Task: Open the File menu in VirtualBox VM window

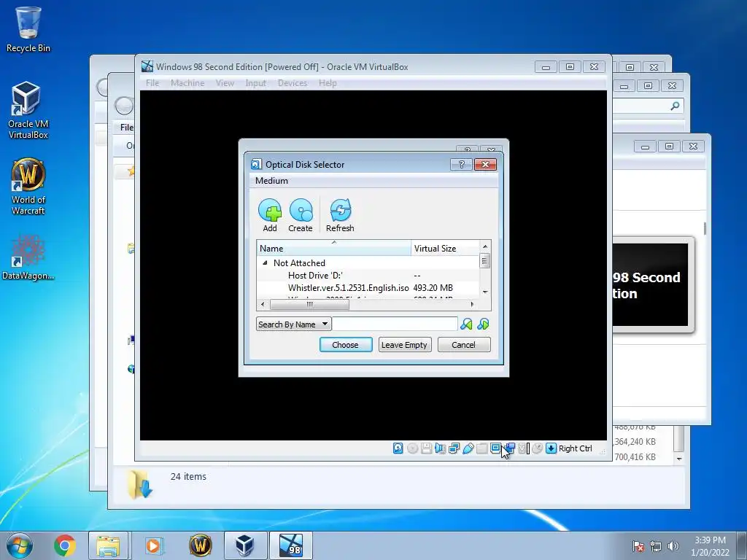Action: click(152, 83)
